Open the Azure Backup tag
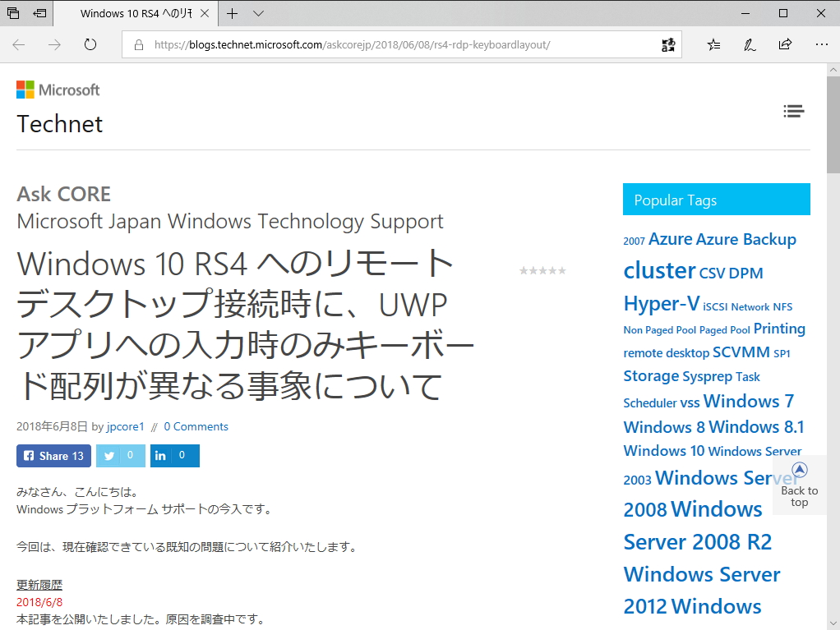Screen dimensions: 840x630 [x=745, y=239]
